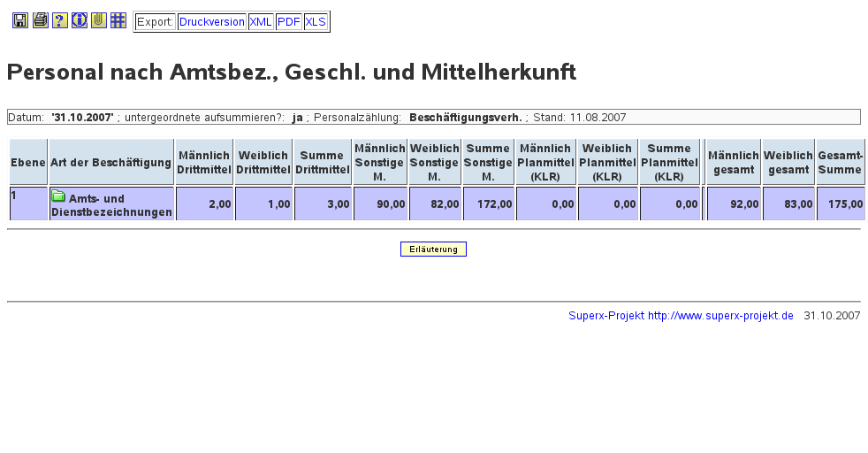Open the Druckversion export link

click(211, 22)
